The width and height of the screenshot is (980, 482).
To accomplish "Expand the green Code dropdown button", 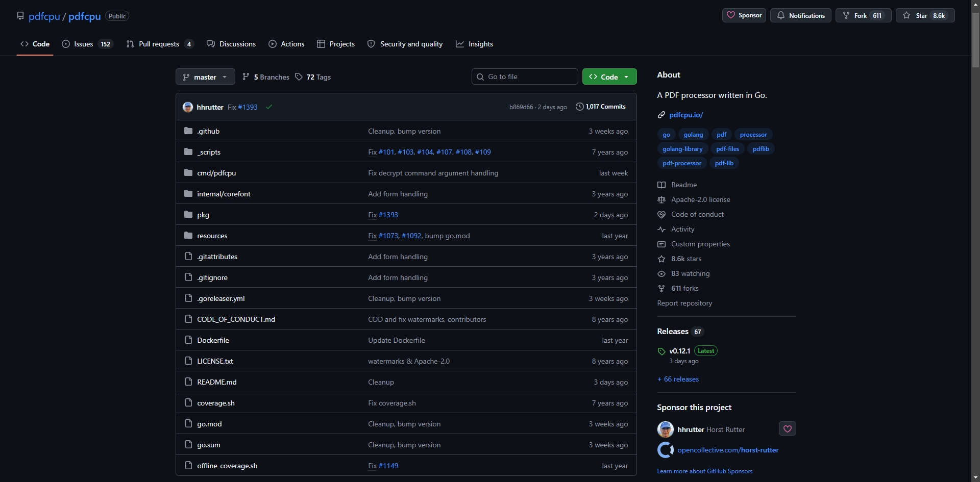I will (x=609, y=77).
